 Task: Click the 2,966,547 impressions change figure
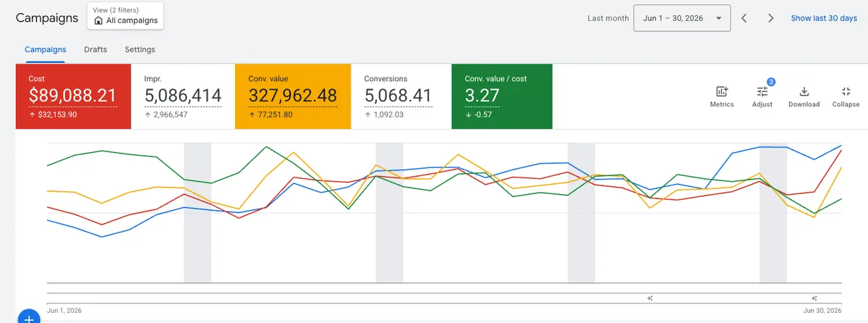(172, 114)
